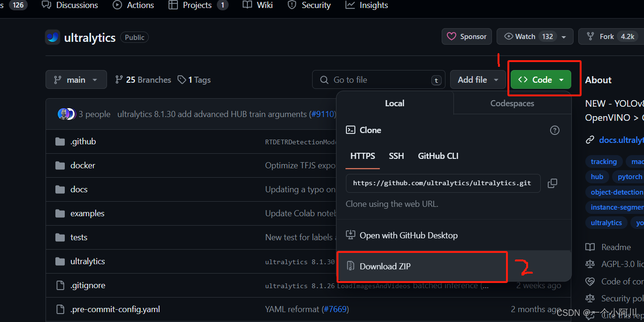
Task: Click the docs.ultralytics link icon
Action: click(590, 140)
